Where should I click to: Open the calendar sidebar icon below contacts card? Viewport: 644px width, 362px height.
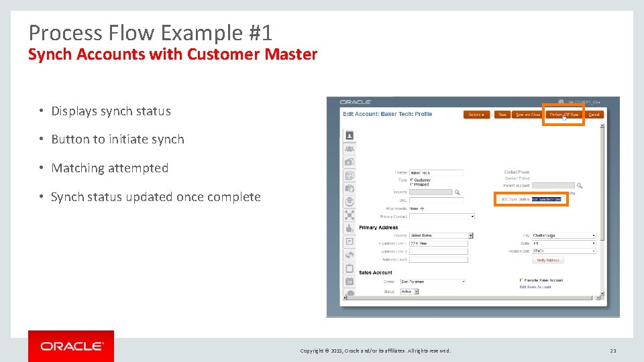[350, 176]
